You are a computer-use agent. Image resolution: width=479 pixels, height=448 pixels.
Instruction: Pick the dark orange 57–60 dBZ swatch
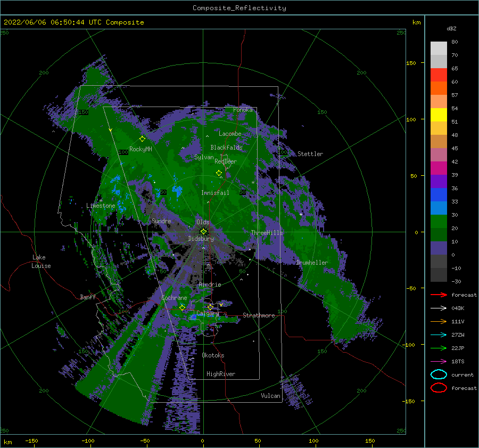439,88
